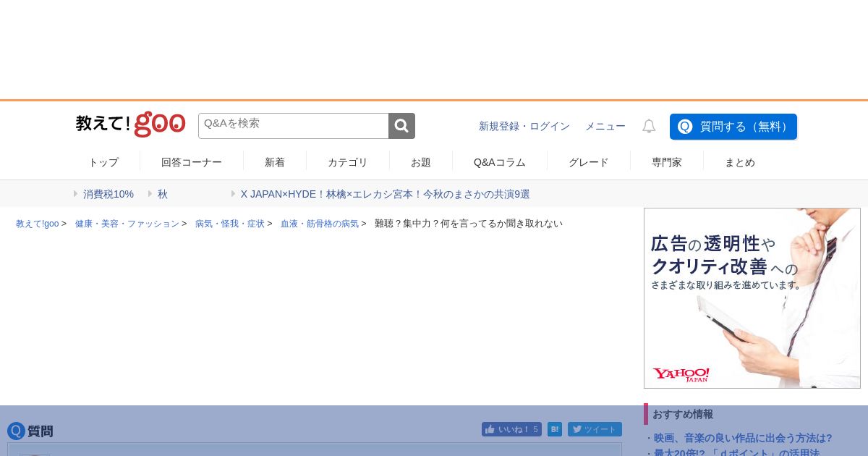This screenshot has width=868, height=456.
Task: Open 映画、音楽の良い作品に出会う方法は? link
Action: [743, 438]
